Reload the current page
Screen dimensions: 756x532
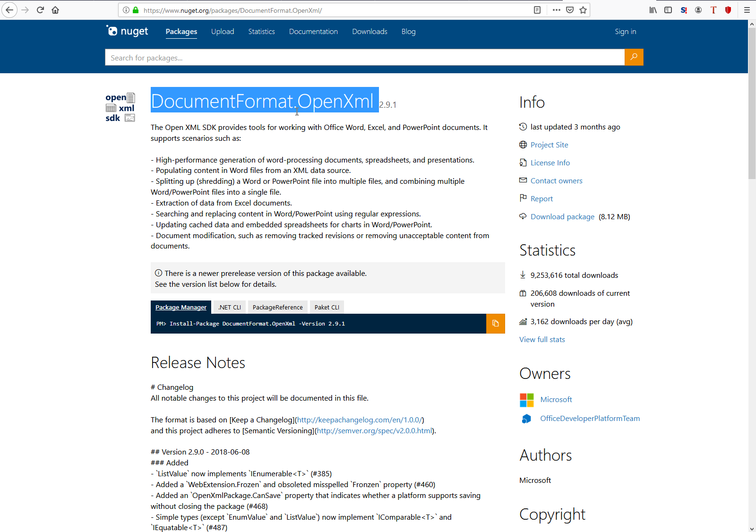click(40, 10)
